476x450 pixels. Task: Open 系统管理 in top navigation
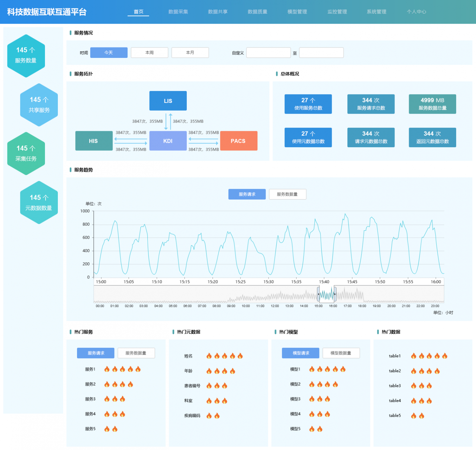(x=376, y=12)
